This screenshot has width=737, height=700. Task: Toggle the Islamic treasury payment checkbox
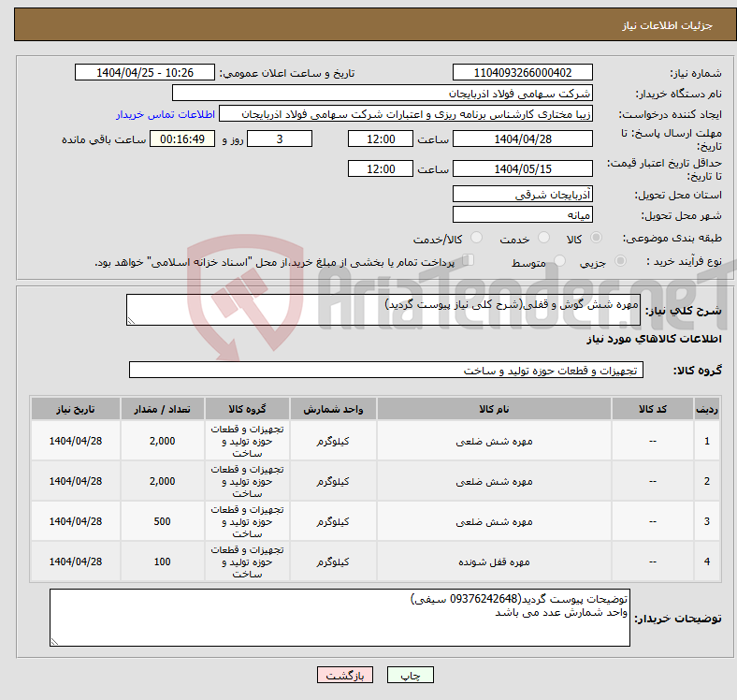click(469, 259)
